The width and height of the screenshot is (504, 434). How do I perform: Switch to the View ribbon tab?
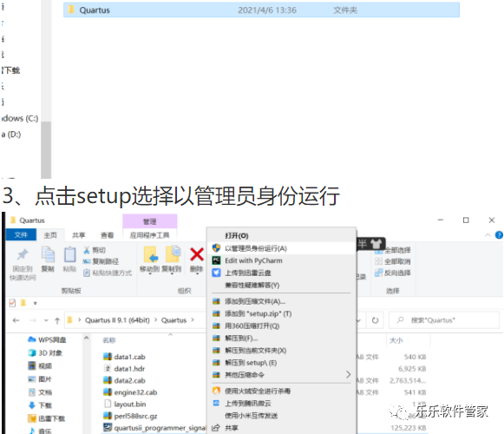click(x=107, y=235)
